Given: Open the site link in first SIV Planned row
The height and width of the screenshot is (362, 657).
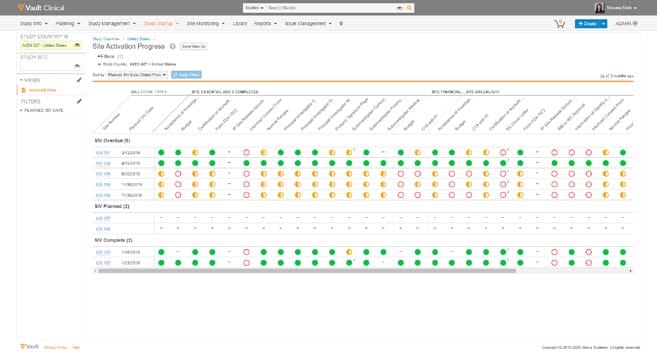Looking at the screenshot, I should coord(103,218).
